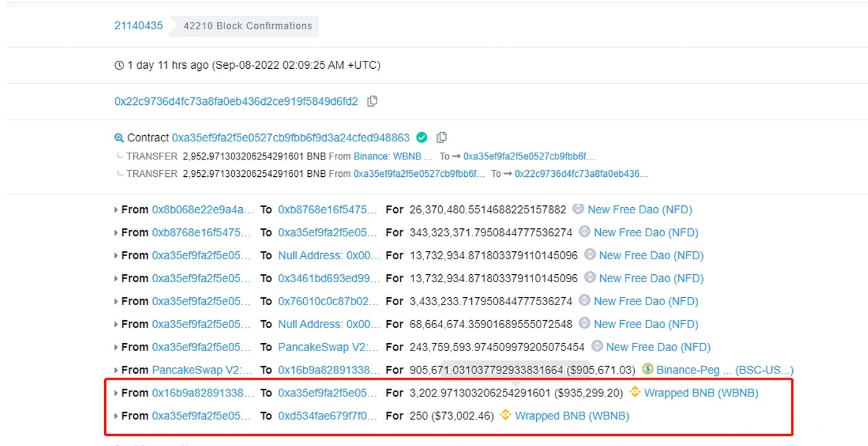868x446 pixels.
Task: Click the magnifier icon before Contract
Action: [119, 138]
